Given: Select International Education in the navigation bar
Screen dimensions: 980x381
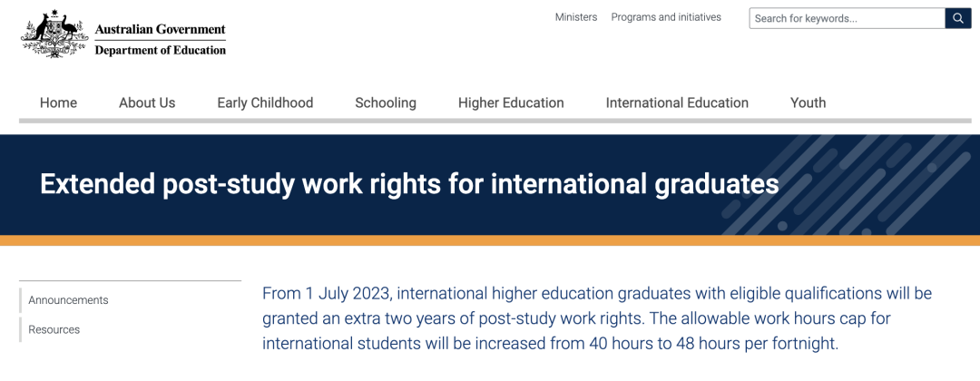Looking at the screenshot, I should pos(677,103).
